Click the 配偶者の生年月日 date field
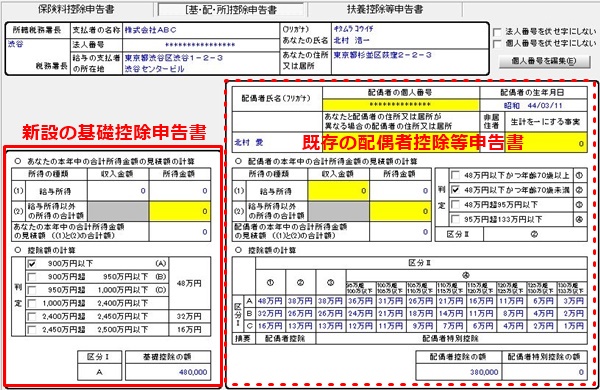Screen dimensions: 600x390 point(533,105)
